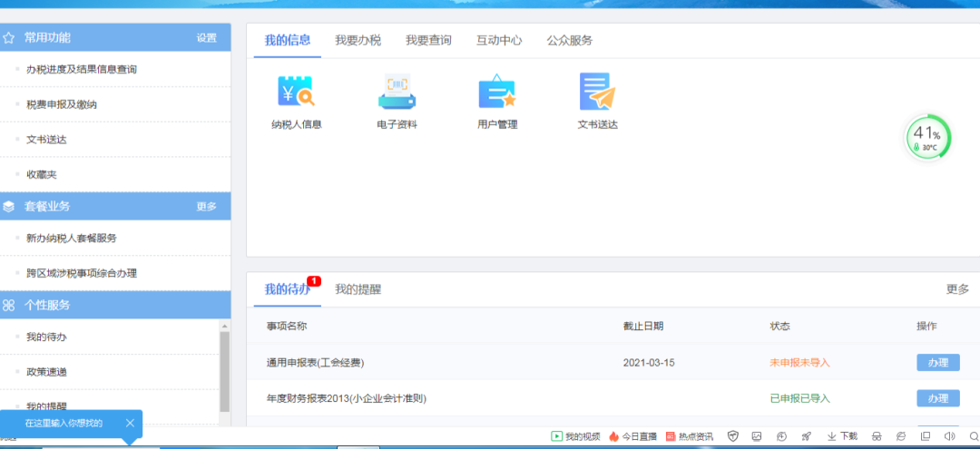Viewport: 980px width, 449px height.
Task: Open 收藏夹 in the sidebar
Action: (x=41, y=174)
